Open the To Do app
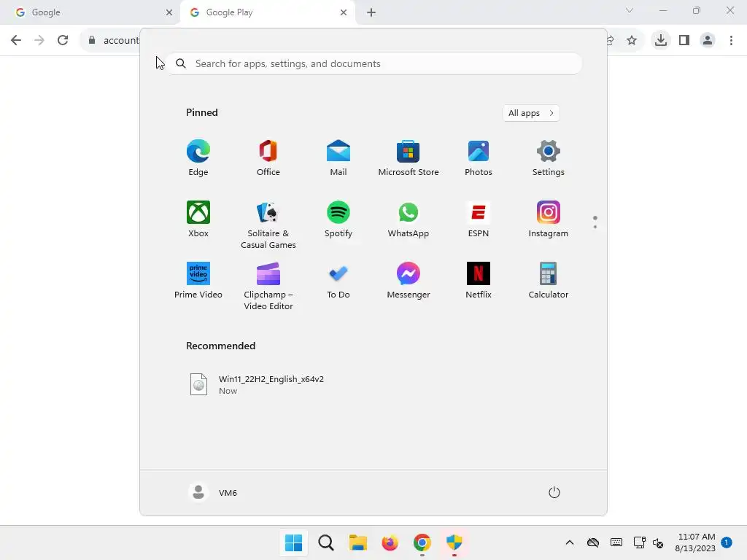Image resolution: width=747 pixels, height=560 pixels. tap(338, 281)
